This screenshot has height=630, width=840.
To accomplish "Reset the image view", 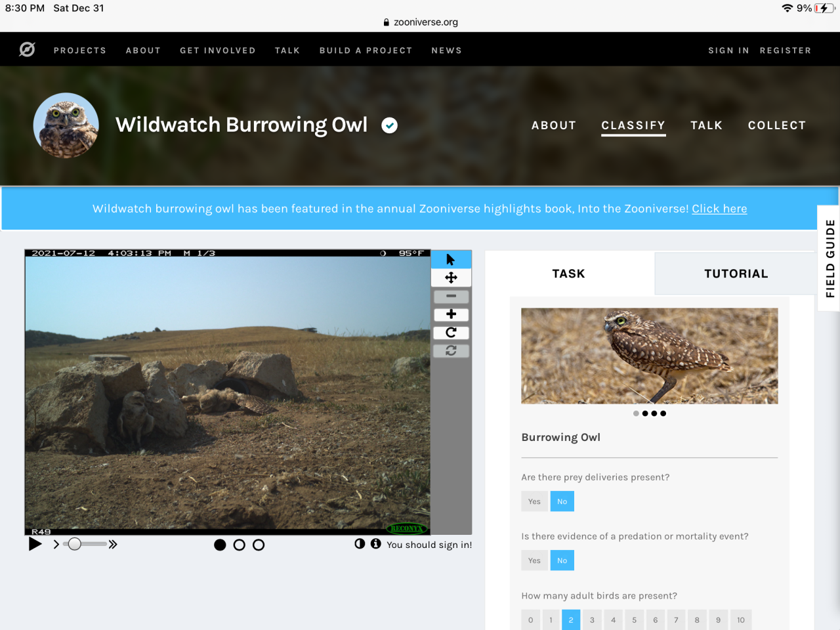I will click(x=451, y=351).
